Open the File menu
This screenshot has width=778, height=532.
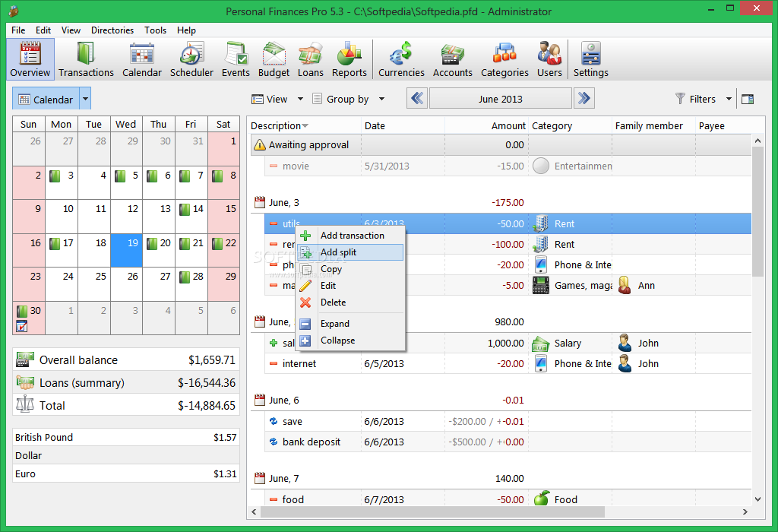click(18, 30)
